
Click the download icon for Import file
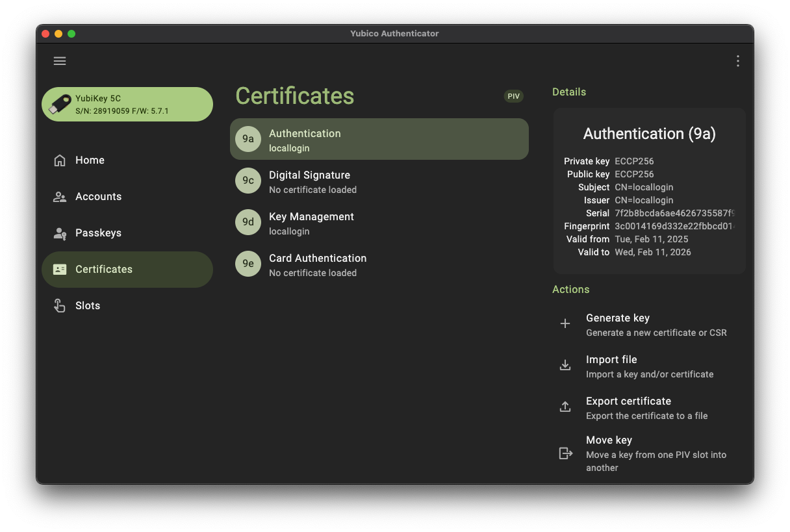565,365
